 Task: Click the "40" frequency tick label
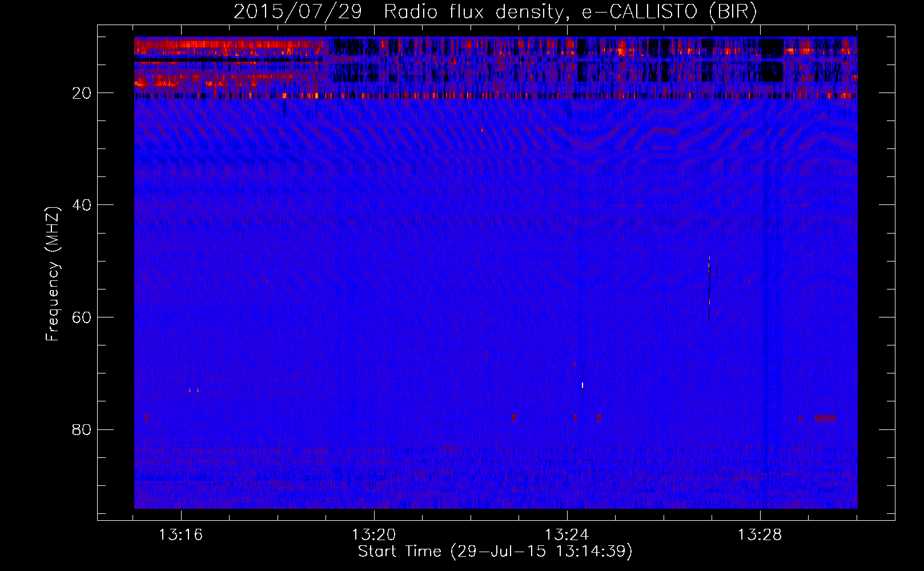82,205
